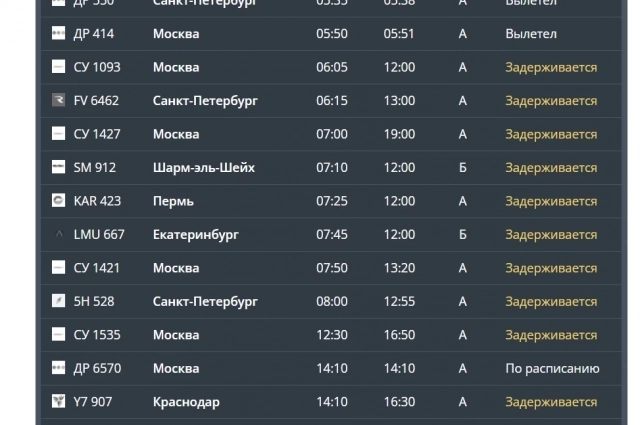This screenshot has height=425, width=640.
Task: Click the airline logo beside SM 912
Action: (x=57, y=168)
